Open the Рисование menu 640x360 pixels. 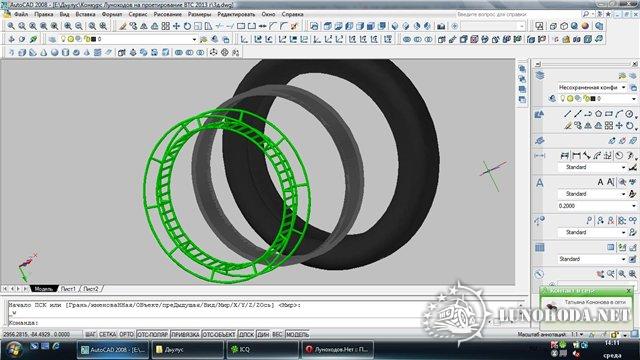tap(167, 14)
